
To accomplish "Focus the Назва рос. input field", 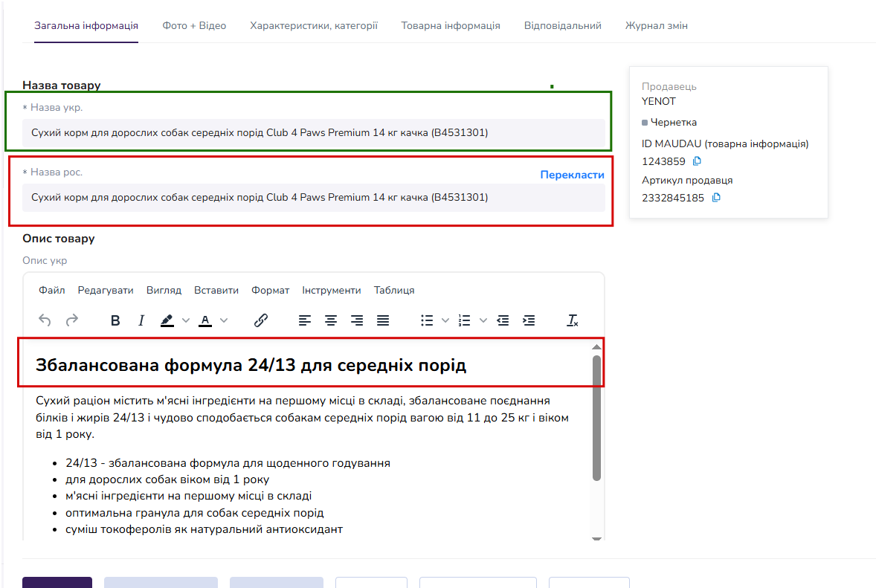I will click(x=313, y=198).
